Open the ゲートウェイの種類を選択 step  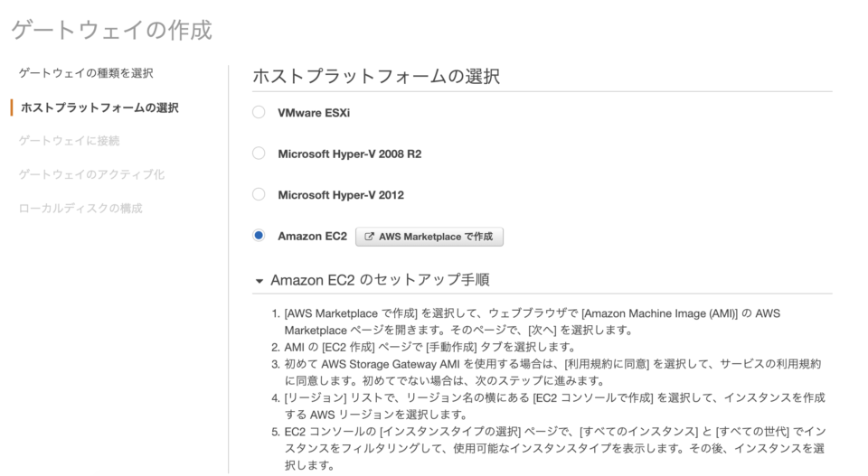click(86, 73)
